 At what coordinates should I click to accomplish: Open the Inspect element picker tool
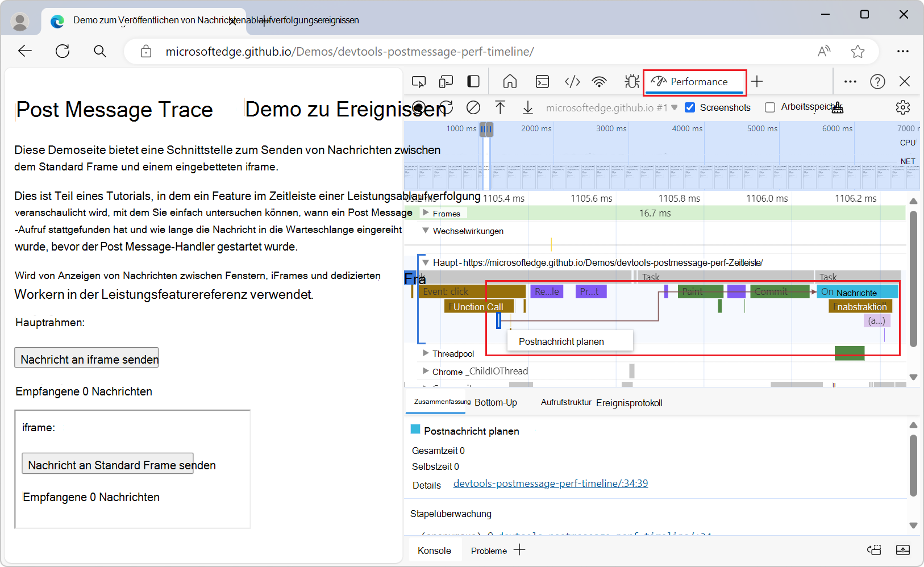coord(418,82)
